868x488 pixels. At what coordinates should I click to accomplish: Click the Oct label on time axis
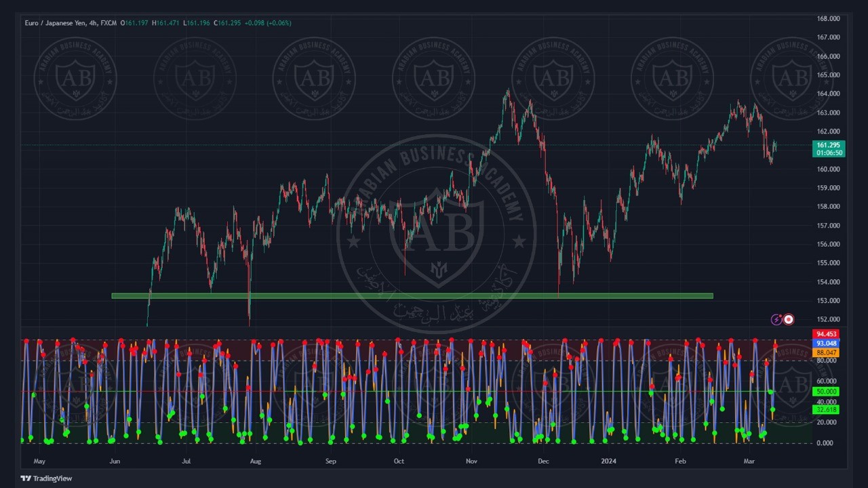click(399, 462)
